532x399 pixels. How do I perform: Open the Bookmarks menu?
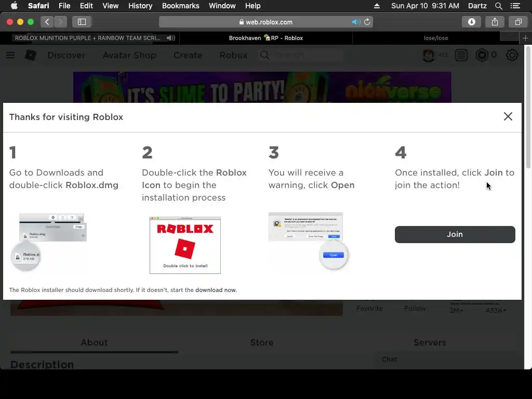pyautogui.click(x=180, y=6)
